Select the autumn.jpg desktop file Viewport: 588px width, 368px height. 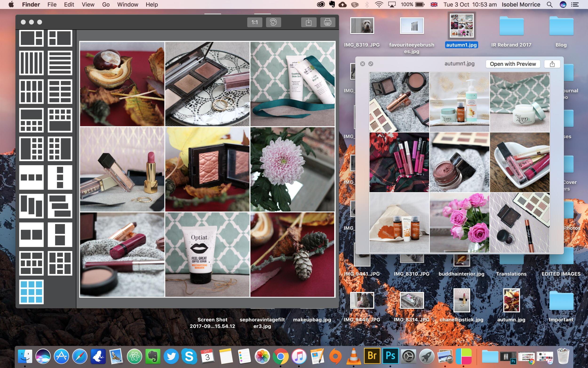[x=511, y=305]
